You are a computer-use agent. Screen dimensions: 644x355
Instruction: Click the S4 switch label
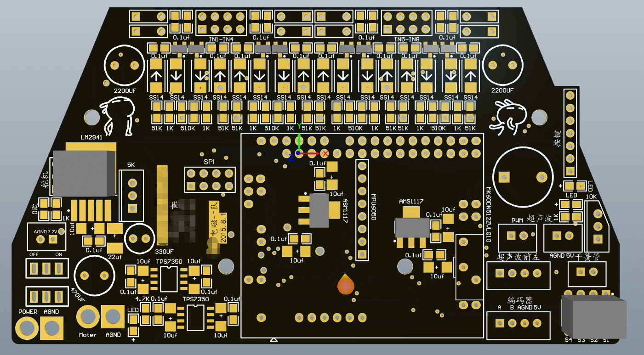pyautogui.click(x=569, y=340)
